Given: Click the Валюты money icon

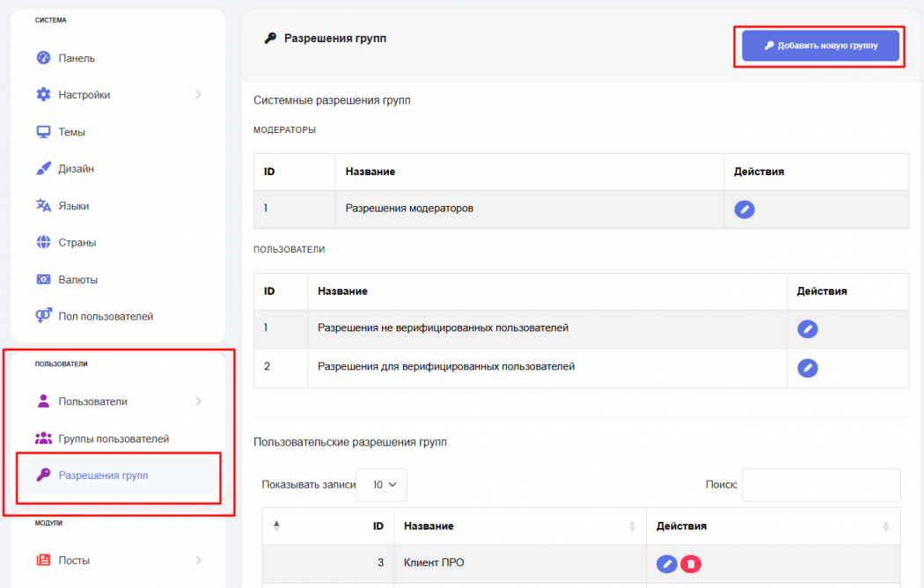Looking at the screenshot, I should pyautogui.click(x=43, y=280).
